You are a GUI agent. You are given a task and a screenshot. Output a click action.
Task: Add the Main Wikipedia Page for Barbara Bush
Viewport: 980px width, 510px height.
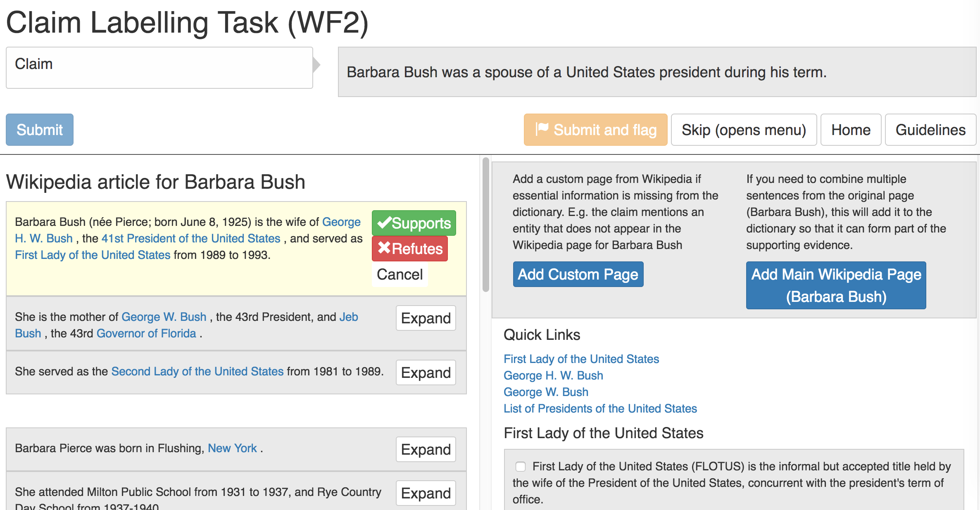[x=836, y=285]
